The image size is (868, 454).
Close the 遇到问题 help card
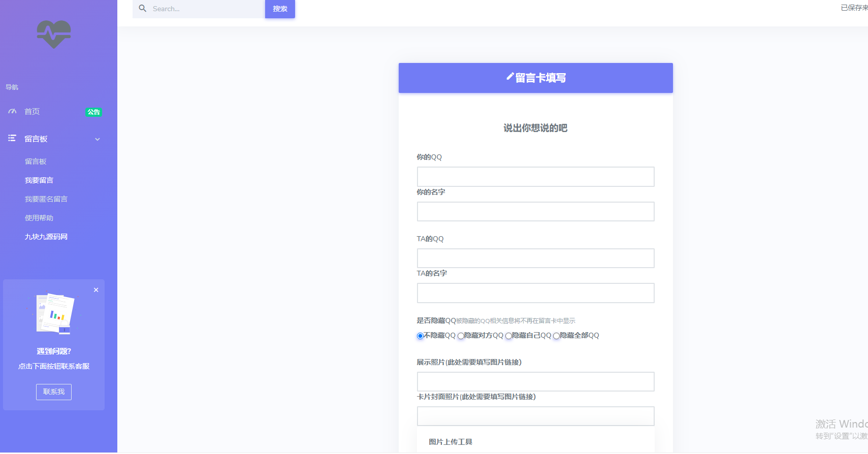(96, 290)
